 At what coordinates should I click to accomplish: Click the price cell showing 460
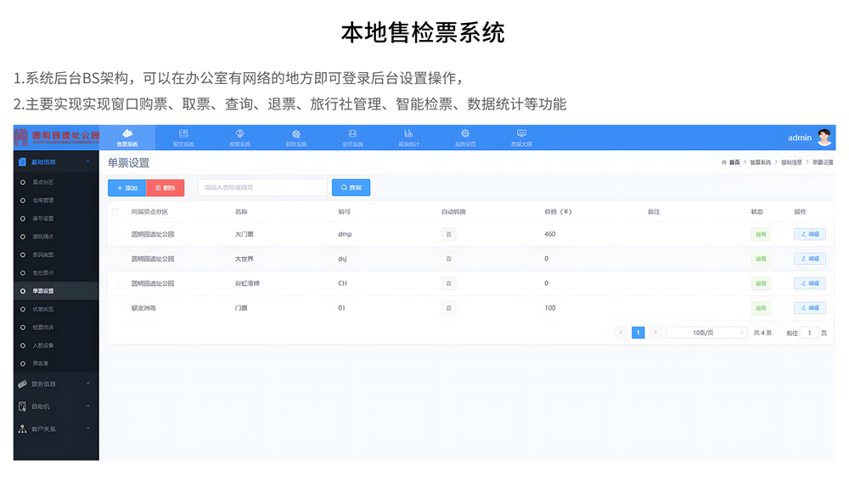(x=549, y=234)
